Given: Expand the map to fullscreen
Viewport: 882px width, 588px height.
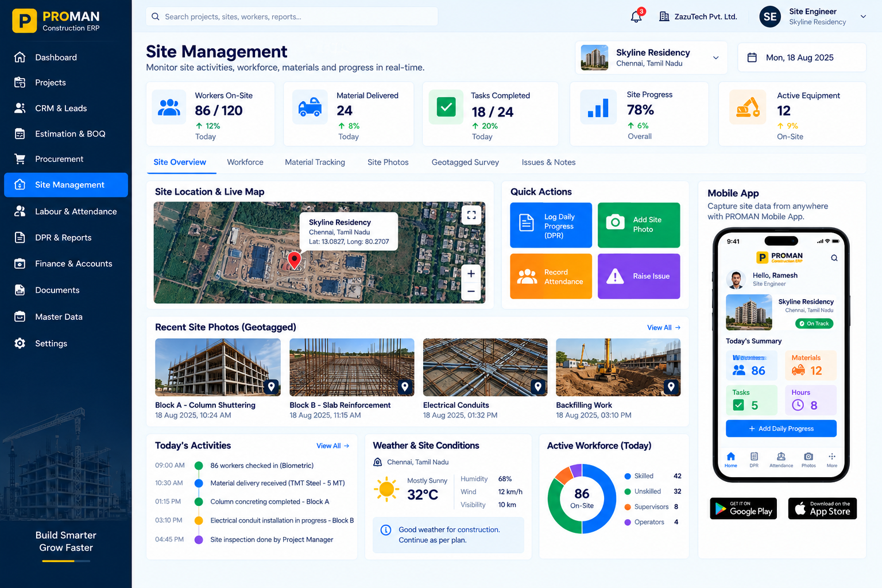Looking at the screenshot, I should pyautogui.click(x=471, y=215).
